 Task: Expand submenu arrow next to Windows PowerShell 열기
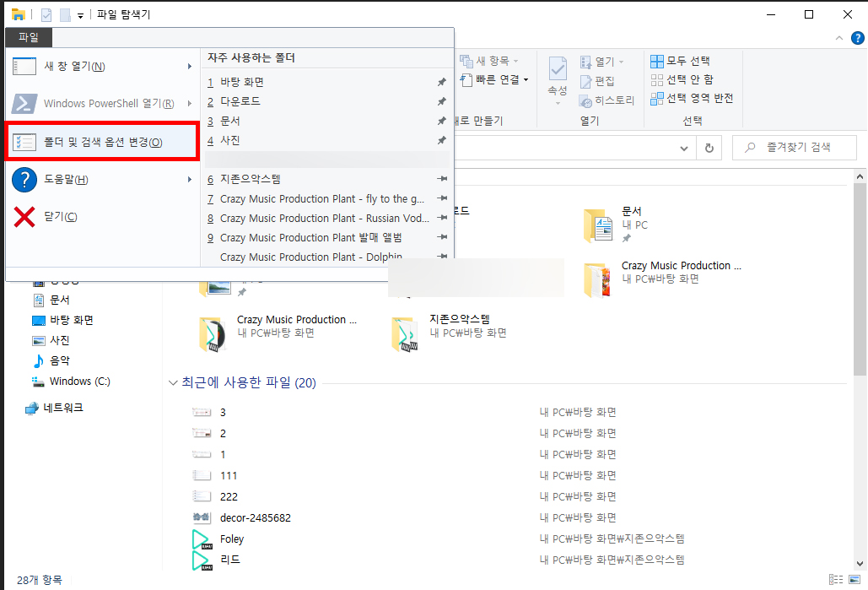point(189,104)
